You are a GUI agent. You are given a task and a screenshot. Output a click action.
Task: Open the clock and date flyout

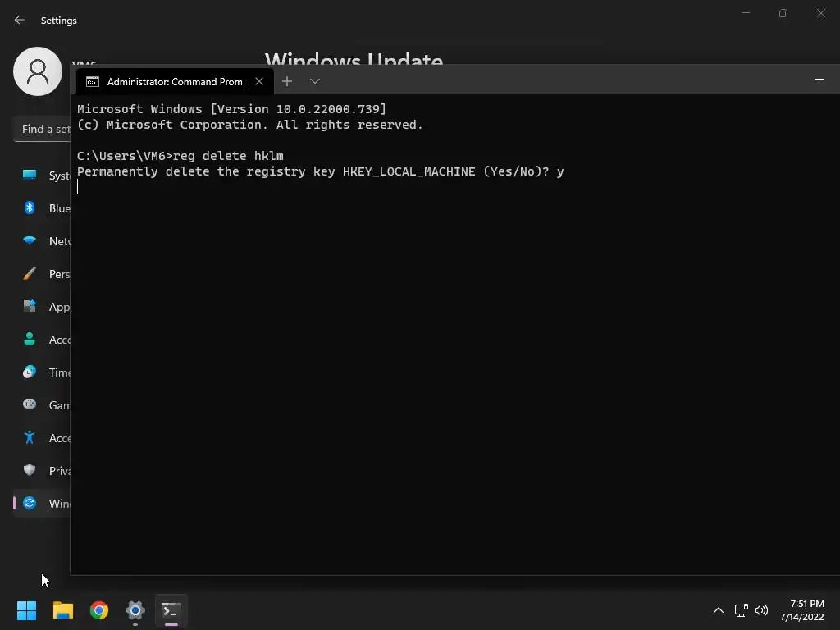[801, 610]
